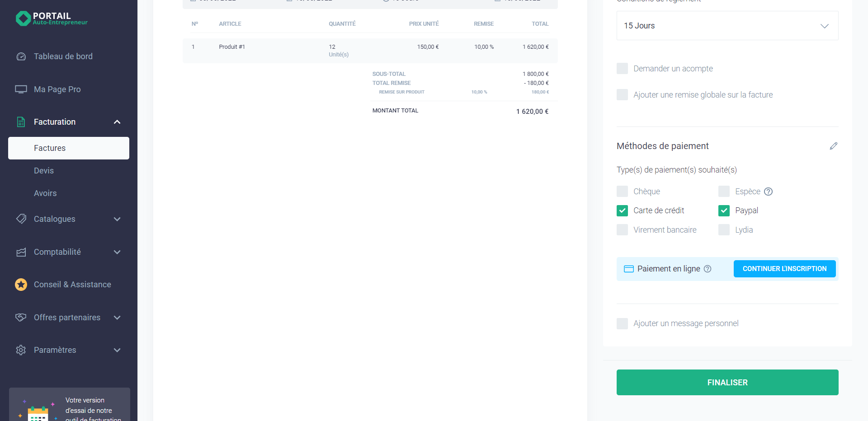The image size is (868, 421).
Task: Go to Devis in the sidebar
Action: click(44, 171)
